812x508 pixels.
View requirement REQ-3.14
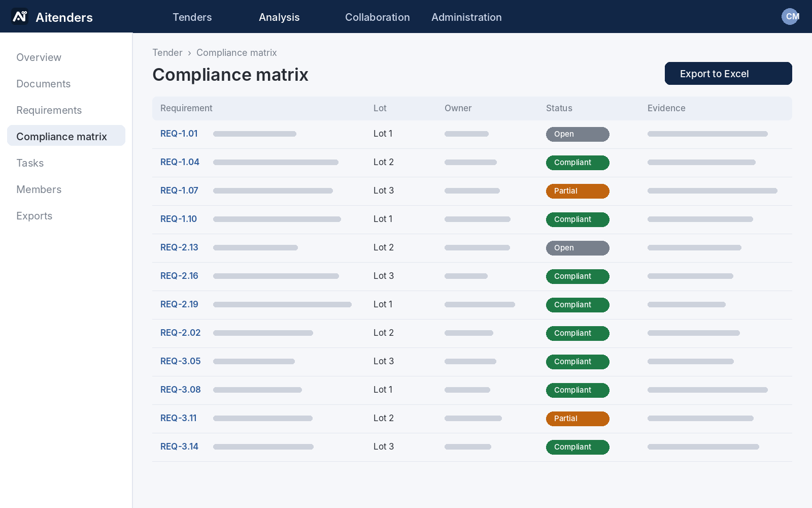179,447
